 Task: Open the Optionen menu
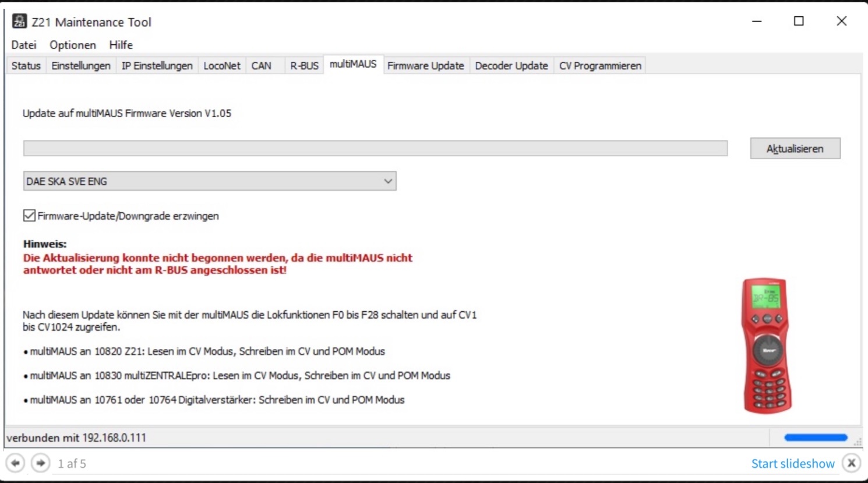click(x=73, y=45)
